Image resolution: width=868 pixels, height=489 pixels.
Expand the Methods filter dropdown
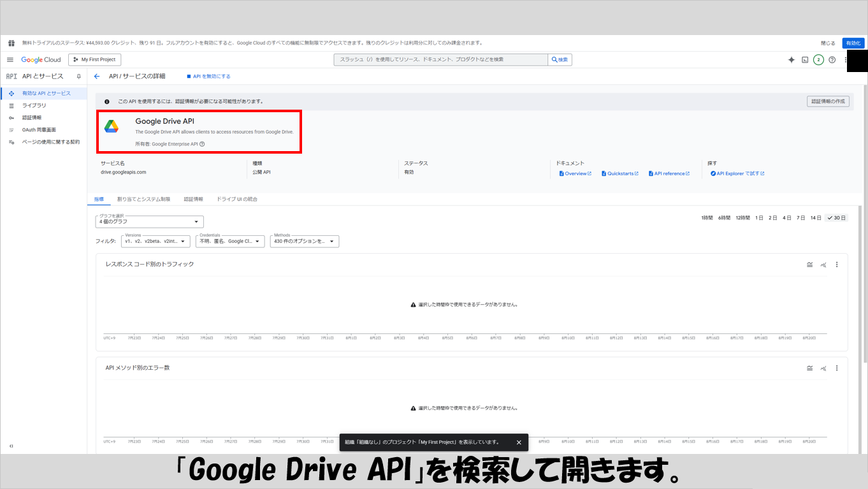click(304, 242)
